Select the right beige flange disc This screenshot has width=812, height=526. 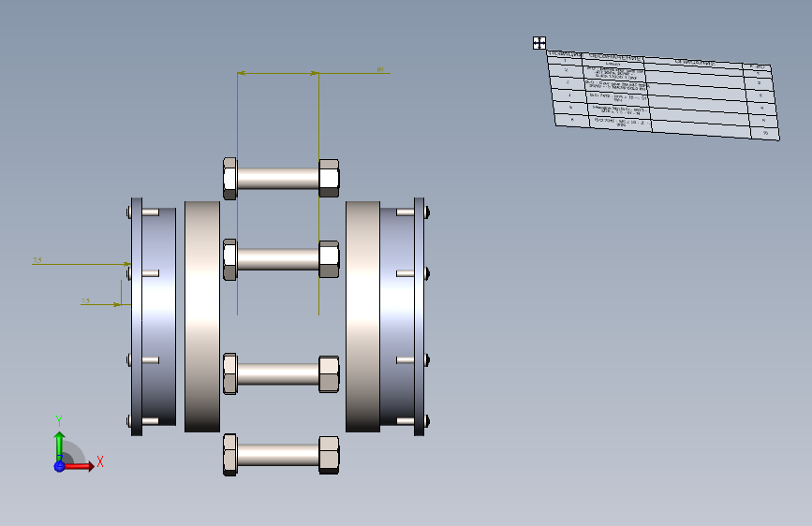click(x=363, y=316)
